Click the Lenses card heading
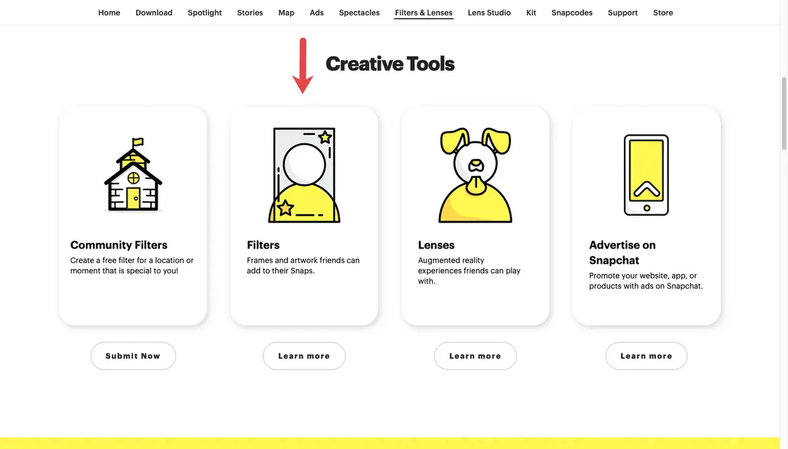Viewport: 788px width, 449px height. click(x=436, y=245)
